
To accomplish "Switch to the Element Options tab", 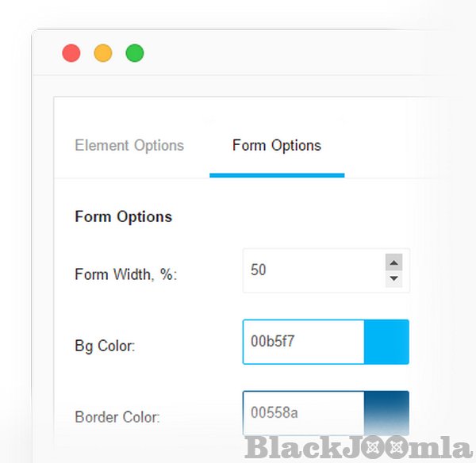I will [129, 146].
